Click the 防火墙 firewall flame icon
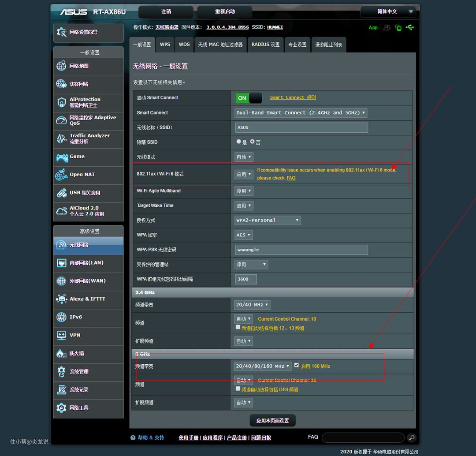The height and width of the screenshot is (456, 476). coord(61,353)
